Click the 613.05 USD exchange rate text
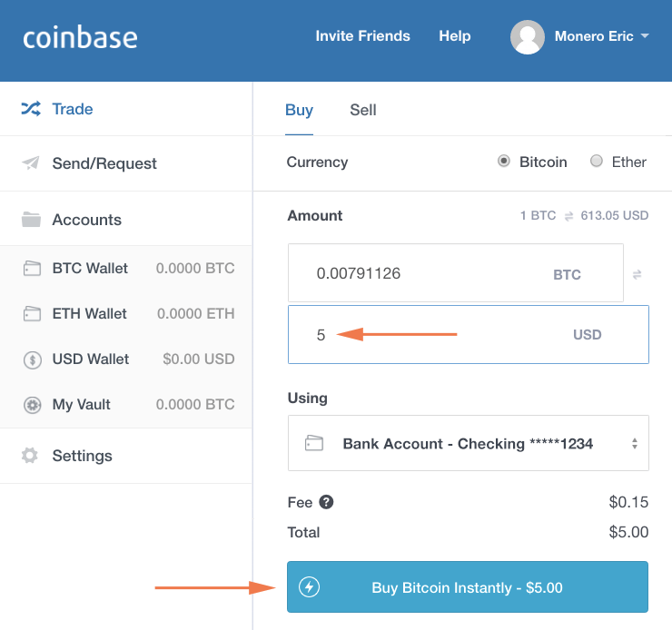672x630 pixels. (x=614, y=215)
